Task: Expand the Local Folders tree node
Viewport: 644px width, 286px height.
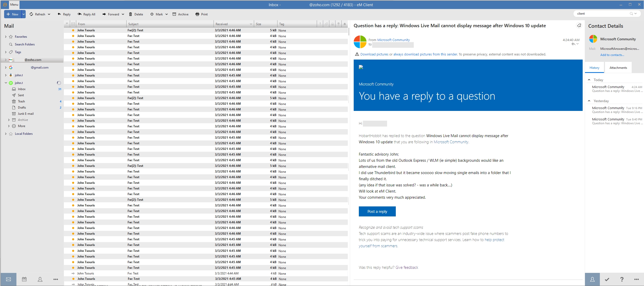Action: (x=6, y=134)
